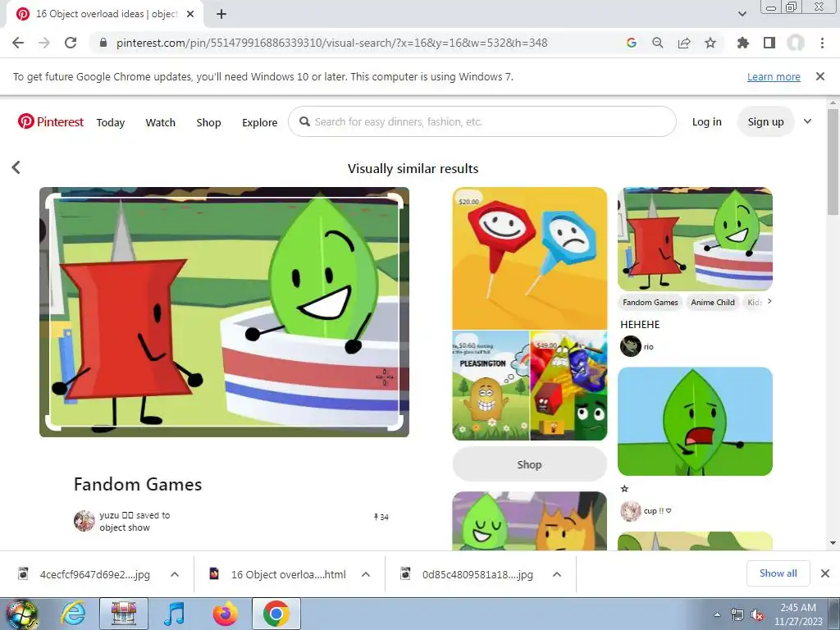Click the Pinterest logo
Screen dimensions: 840x630
pos(50,121)
